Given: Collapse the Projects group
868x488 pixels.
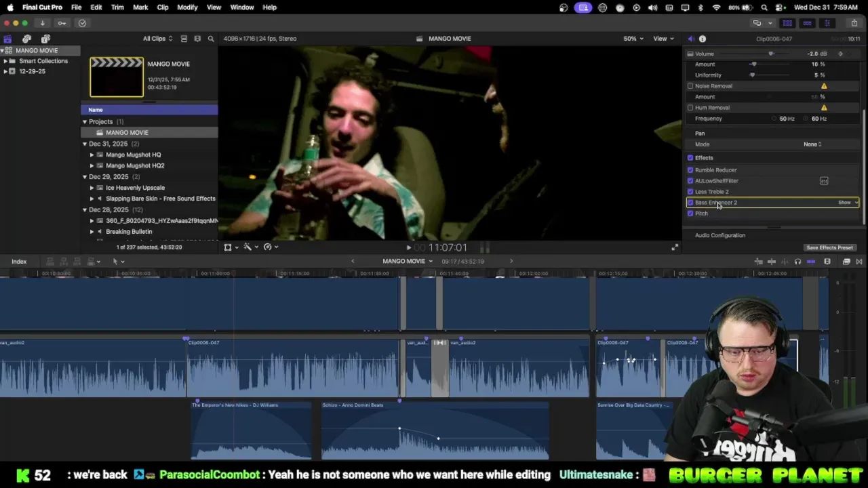Looking at the screenshot, I should point(85,122).
